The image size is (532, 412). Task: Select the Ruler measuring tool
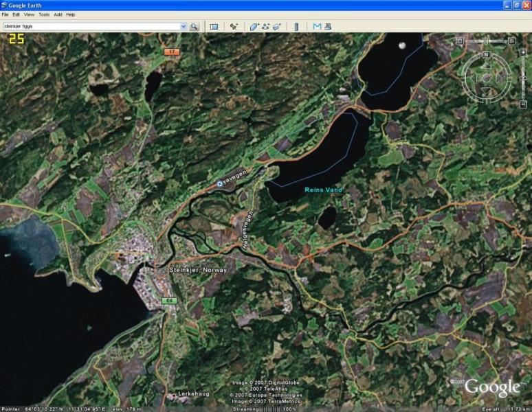[296, 26]
